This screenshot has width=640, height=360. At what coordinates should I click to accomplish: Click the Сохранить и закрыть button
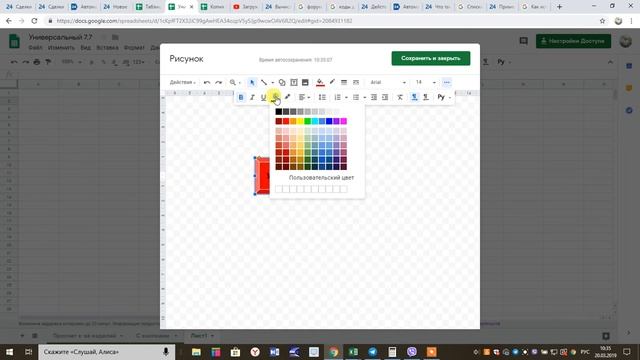(x=431, y=58)
